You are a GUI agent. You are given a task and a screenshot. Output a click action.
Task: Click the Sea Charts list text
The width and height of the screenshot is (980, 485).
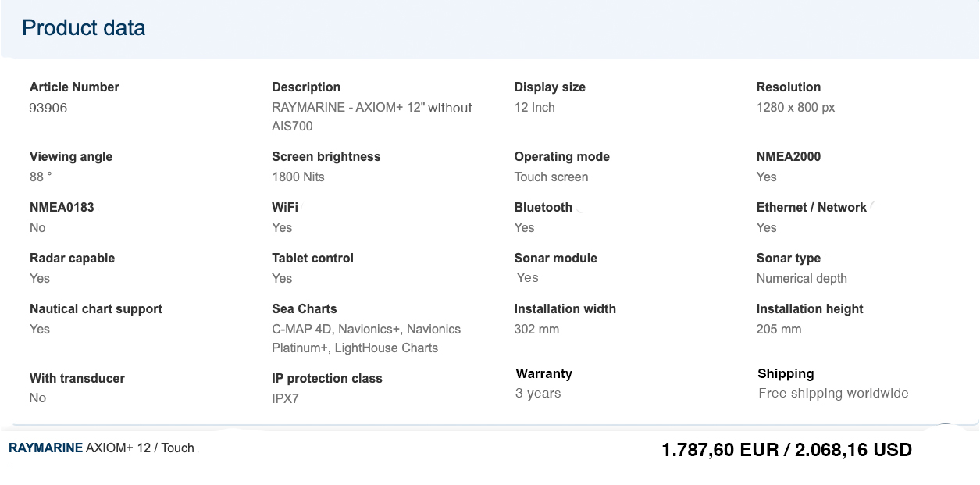[x=366, y=339]
